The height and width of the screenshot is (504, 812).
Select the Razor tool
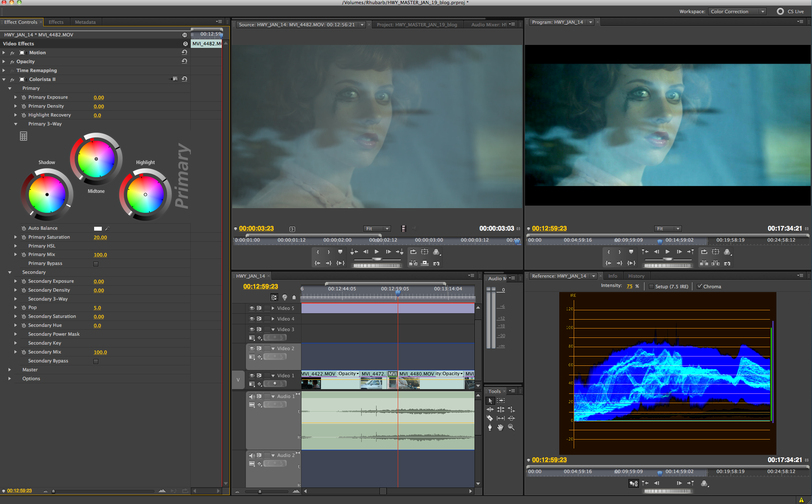[490, 418]
